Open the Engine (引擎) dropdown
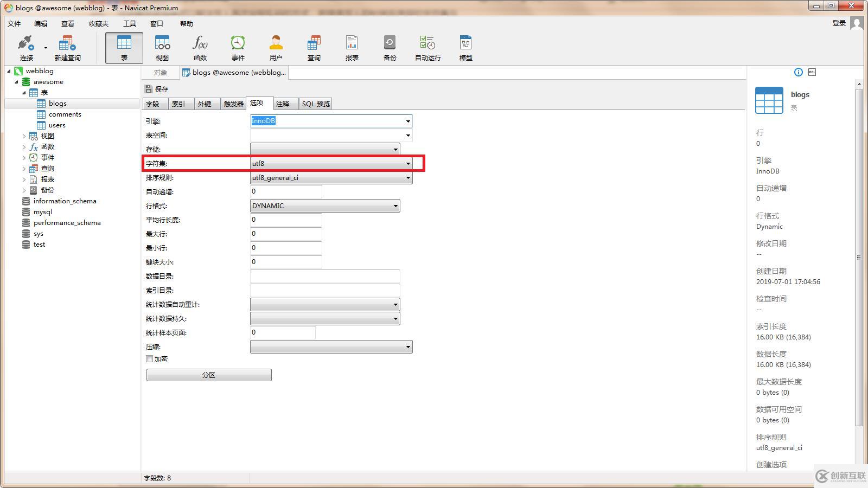Image resolution: width=868 pixels, height=488 pixels. click(x=408, y=121)
